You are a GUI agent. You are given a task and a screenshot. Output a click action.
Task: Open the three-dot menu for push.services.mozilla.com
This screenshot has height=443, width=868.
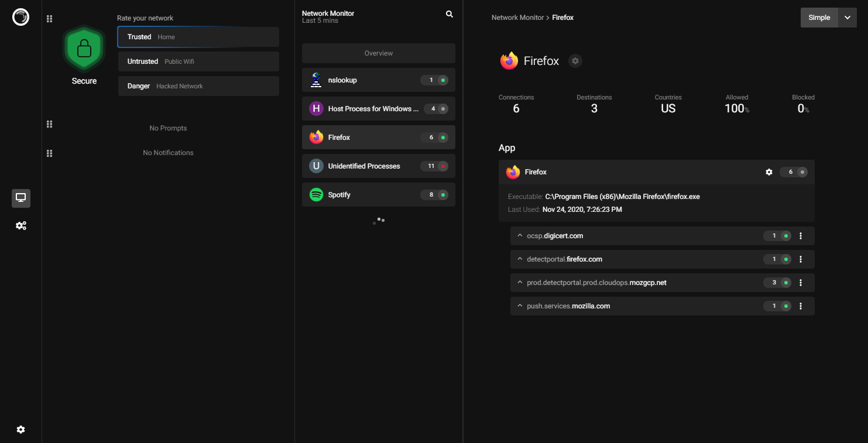coord(801,306)
